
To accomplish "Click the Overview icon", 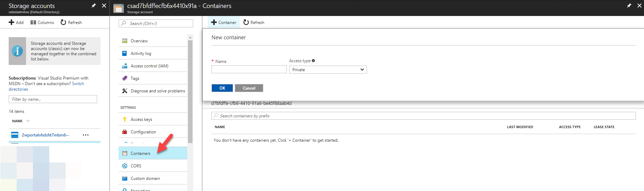I will (x=124, y=41).
